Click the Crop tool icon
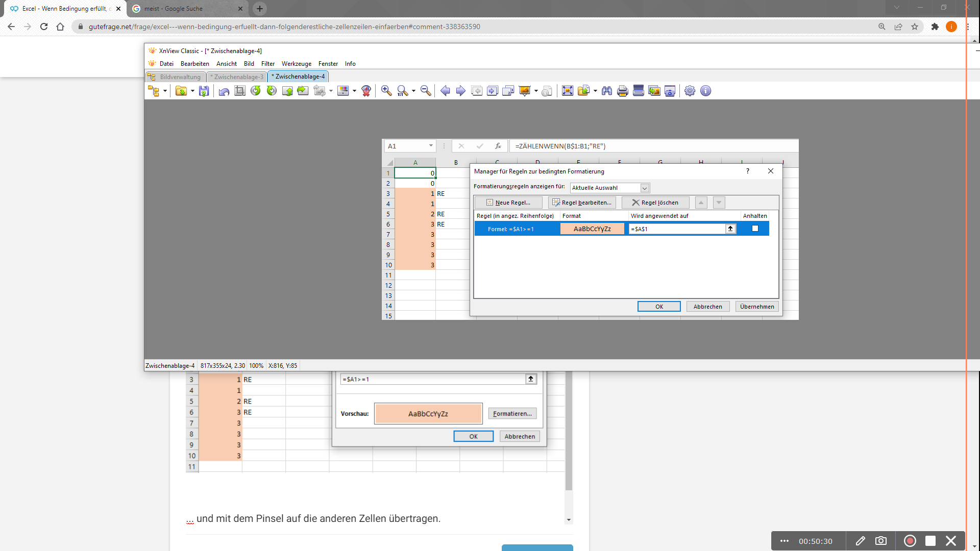 (x=240, y=91)
